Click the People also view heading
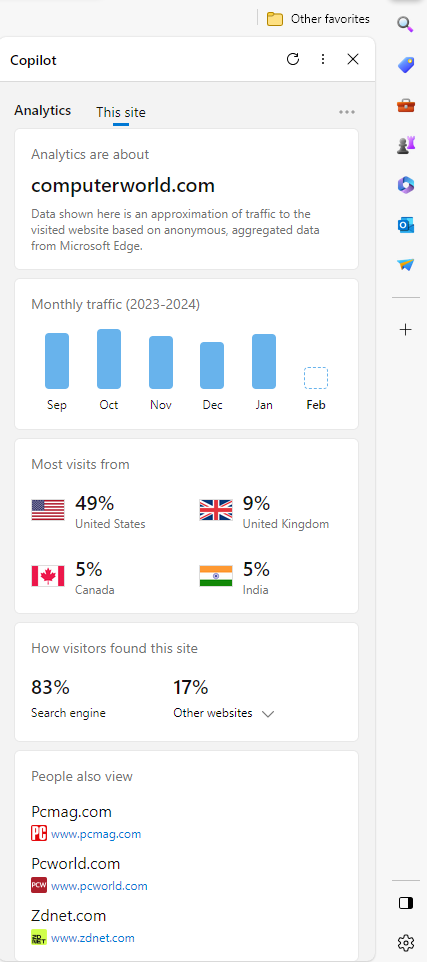The image size is (427, 962). coord(82,777)
